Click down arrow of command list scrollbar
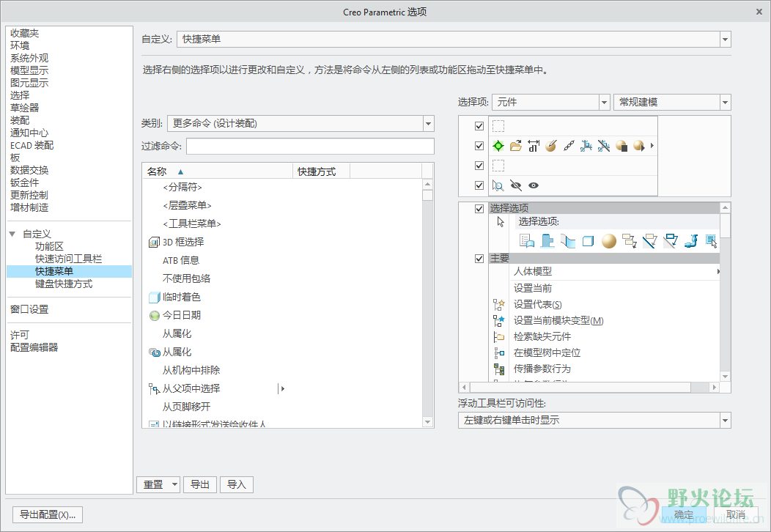Viewport: 771px width, 532px height. click(427, 422)
